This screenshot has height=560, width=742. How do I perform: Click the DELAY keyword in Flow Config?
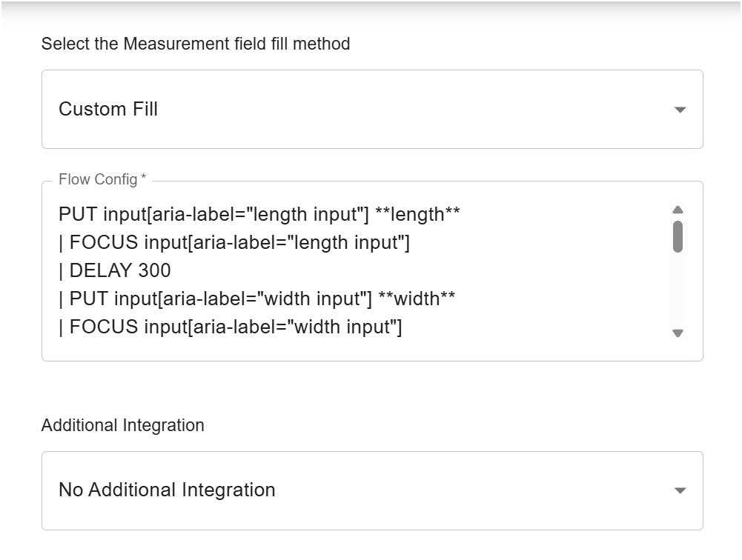99,271
